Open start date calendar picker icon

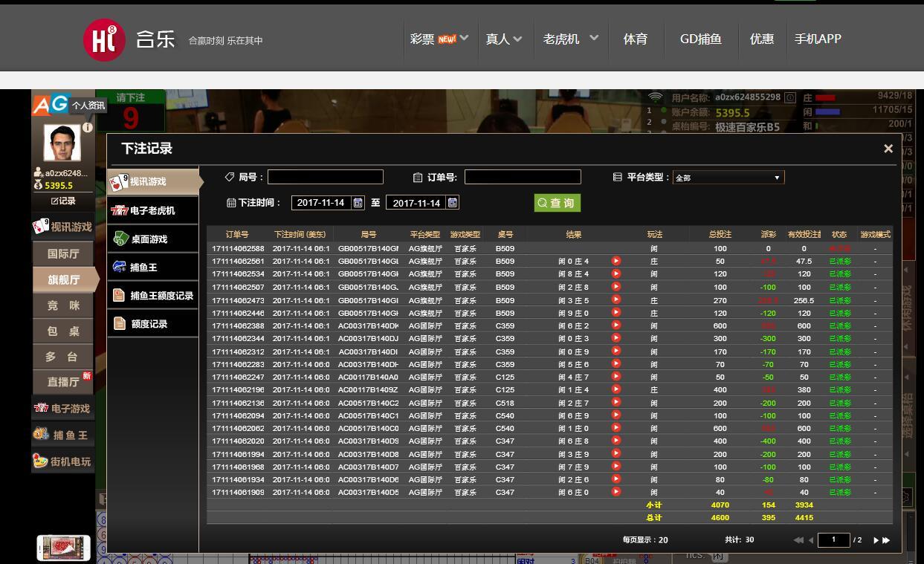[x=358, y=203]
